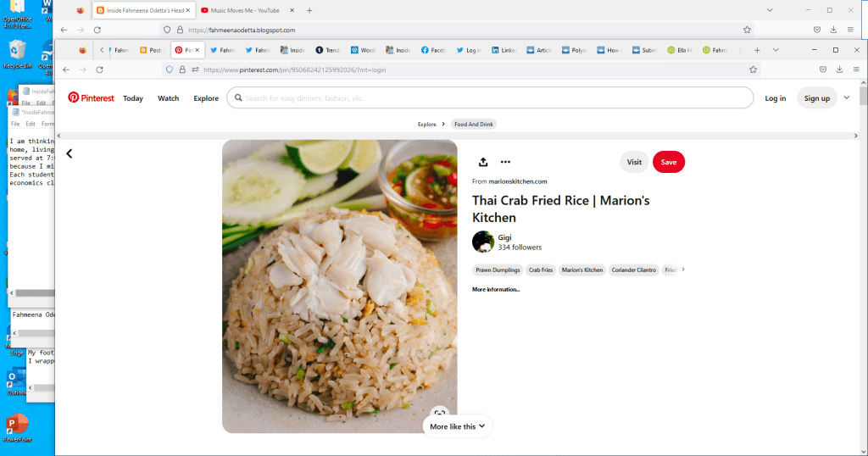Bookmark the blogspot page in the back window
Viewport: 868px width, 456px height.
click(x=747, y=30)
